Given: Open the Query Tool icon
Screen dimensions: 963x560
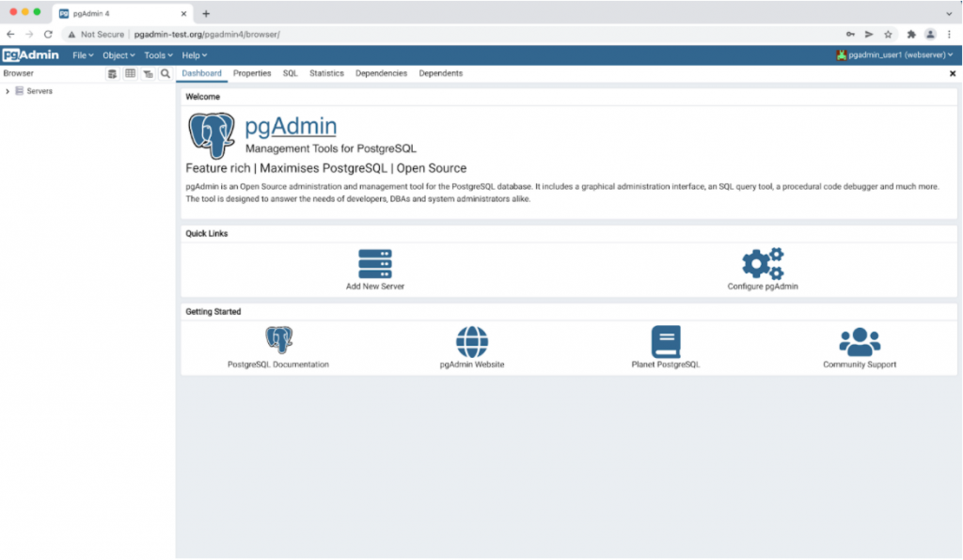Looking at the screenshot, I should pos(112,73).
